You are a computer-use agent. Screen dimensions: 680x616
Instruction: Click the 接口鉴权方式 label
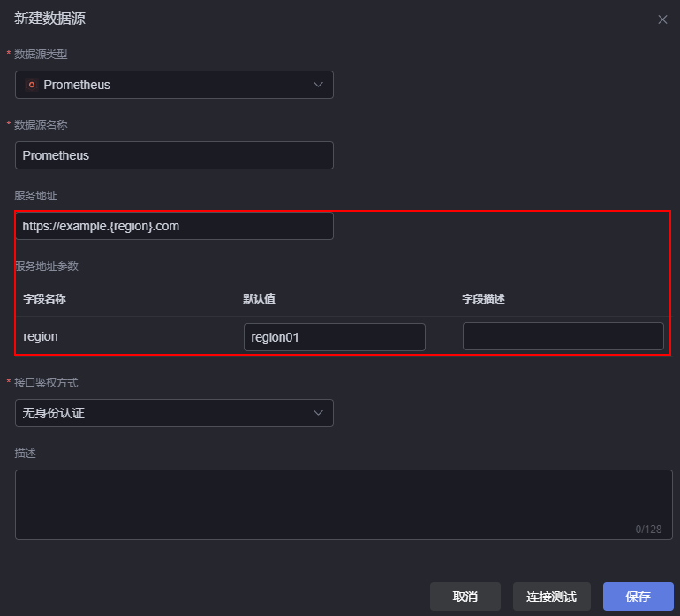click(46, 383)
